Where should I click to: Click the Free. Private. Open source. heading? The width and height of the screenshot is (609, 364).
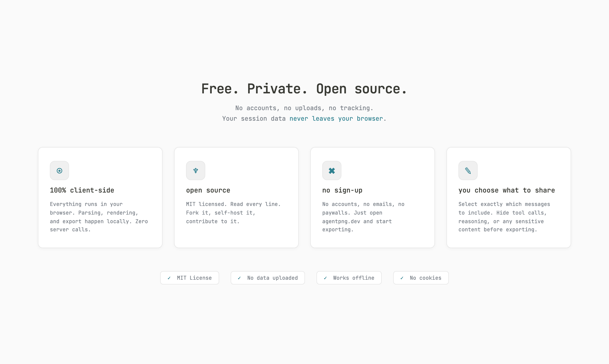[304, 89]
